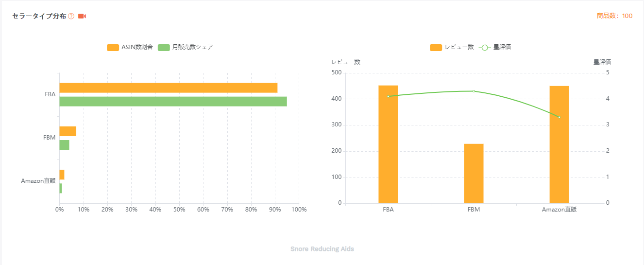Click the orange ASIN数割合 legend swatch

tap(113, 47)
